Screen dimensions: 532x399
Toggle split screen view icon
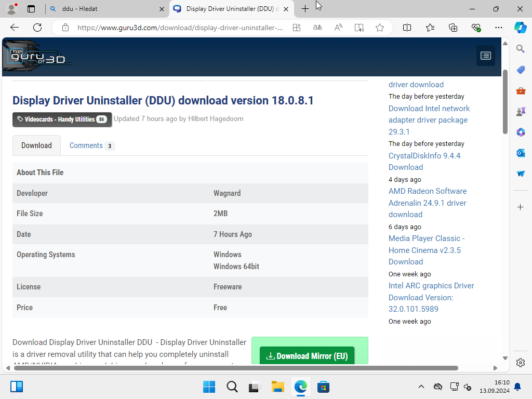tap(407, 28)
